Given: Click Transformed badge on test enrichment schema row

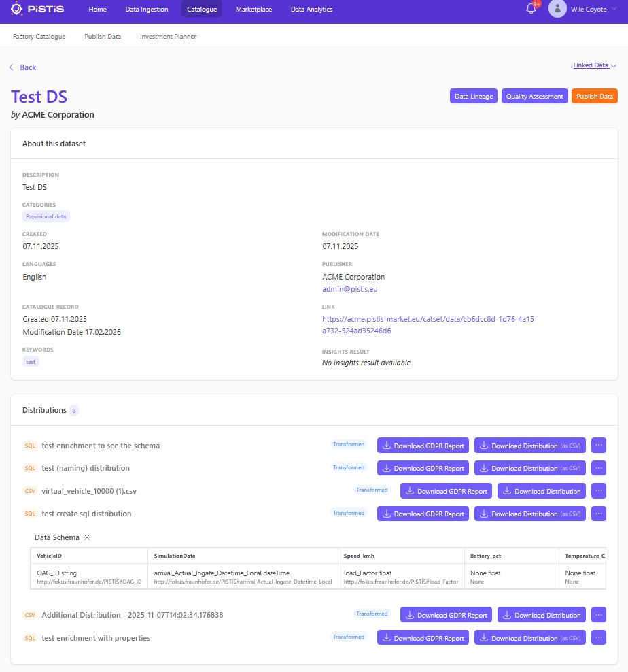Looking at the screenshot, I should point(349,444).
